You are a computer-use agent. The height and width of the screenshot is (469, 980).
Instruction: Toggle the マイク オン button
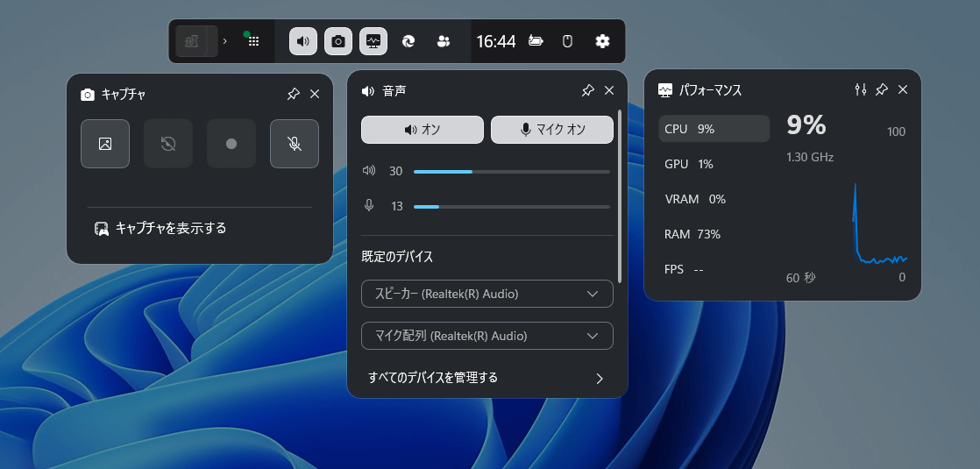coord(552,130)
